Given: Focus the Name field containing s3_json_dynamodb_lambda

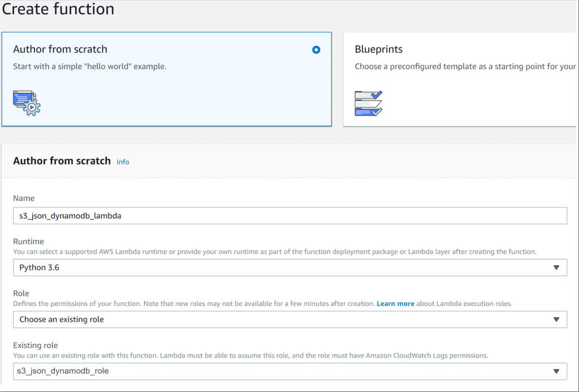Looking at the screenshot, I should 289,216.
